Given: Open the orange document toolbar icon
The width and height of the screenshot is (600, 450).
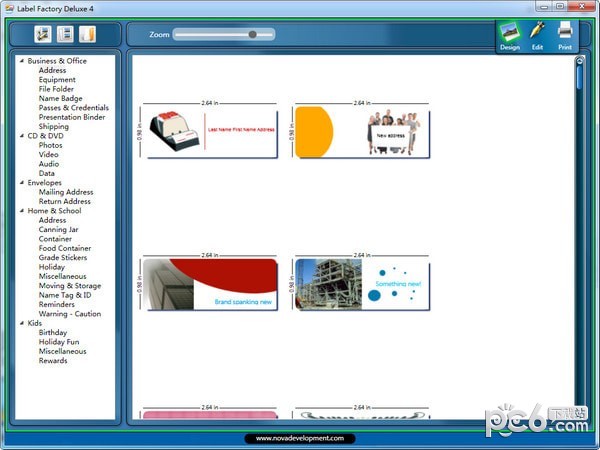Looking at the screenshot, I should click(x=88, y=34).
